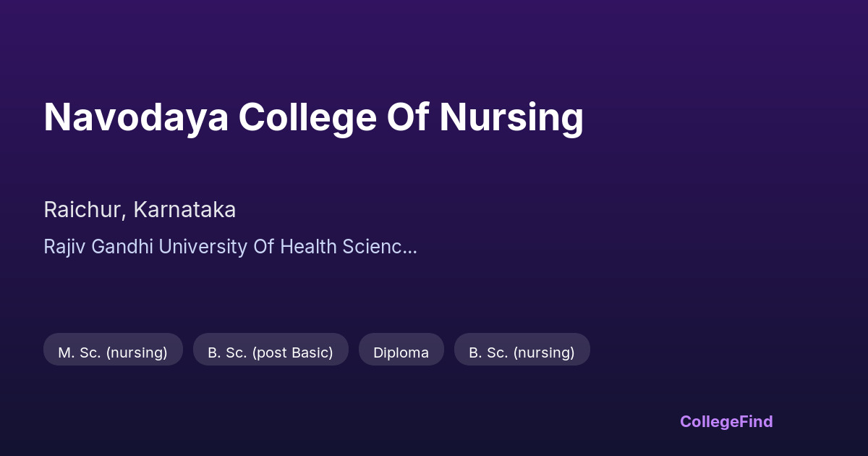Click the word "Navodaya" in the title
This screenshot has width=868, height=456.
(135, 117)
